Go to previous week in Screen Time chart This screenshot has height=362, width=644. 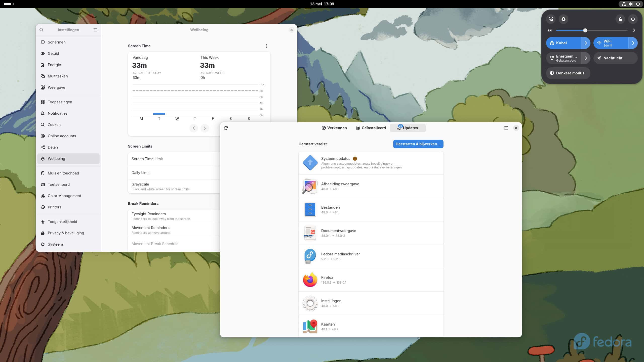coord(193,128)
